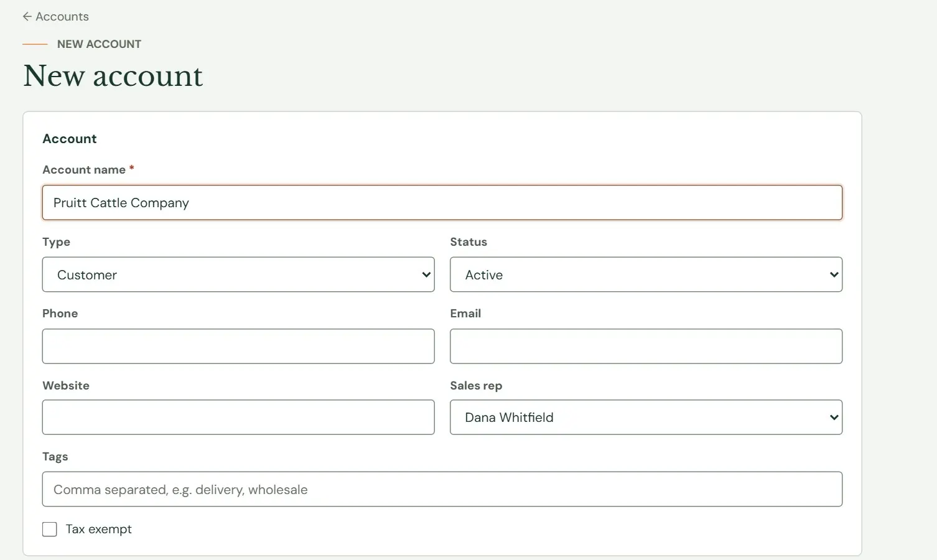The image size is (937, 560).
Task: Open the Status dropdown showing Active
Action: [646, 274]
